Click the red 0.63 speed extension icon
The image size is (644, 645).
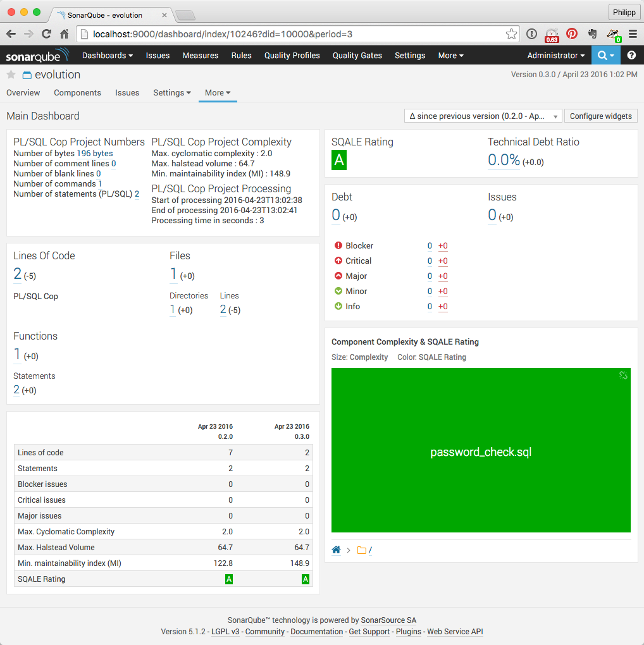(x=552, y=35)
